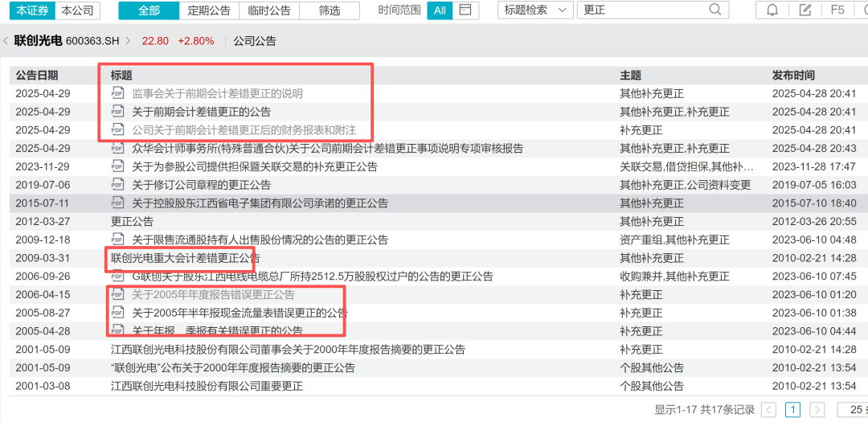The image size is (868, 422).
Task: Open PDF icon for 关于前期会计差错更正的公告
Action: pos(117,112)
